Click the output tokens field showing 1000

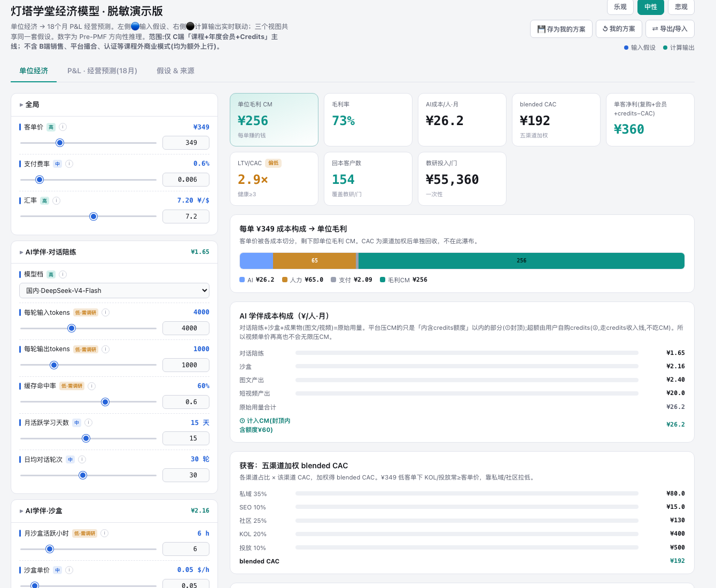186,365
